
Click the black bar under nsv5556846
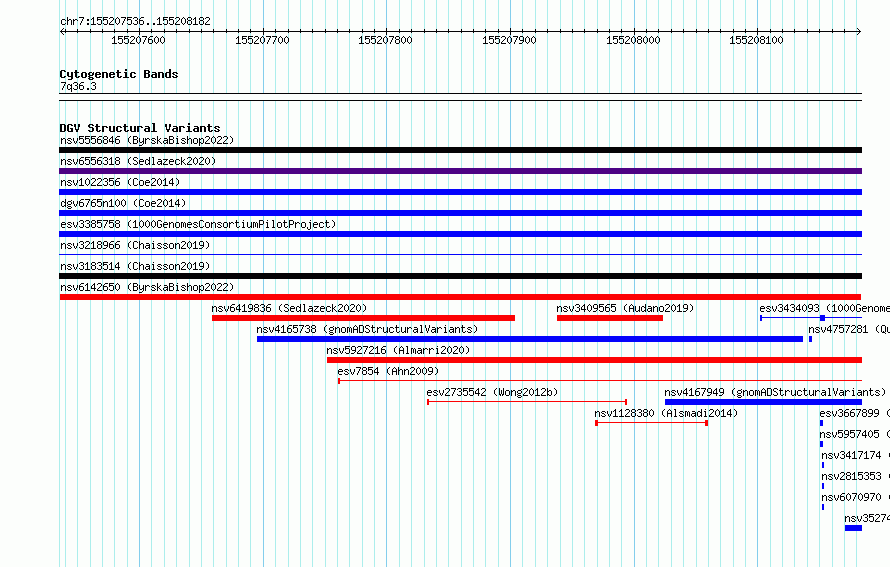coord(460,150)
